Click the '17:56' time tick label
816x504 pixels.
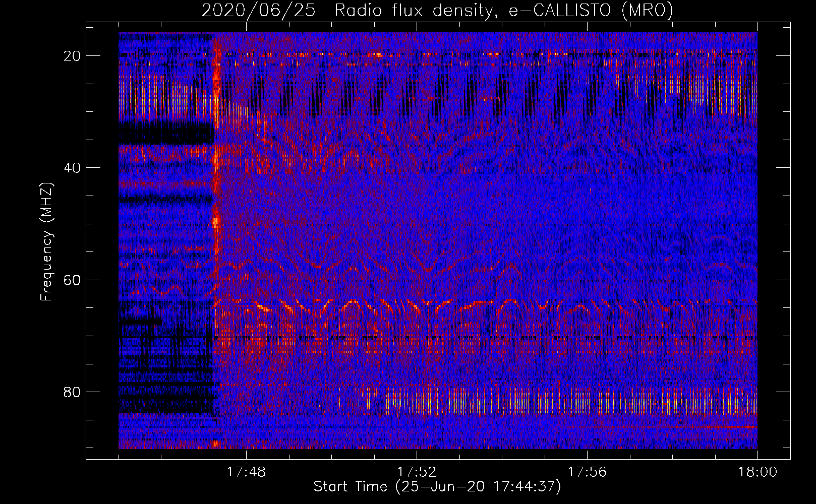pos(587,472)
